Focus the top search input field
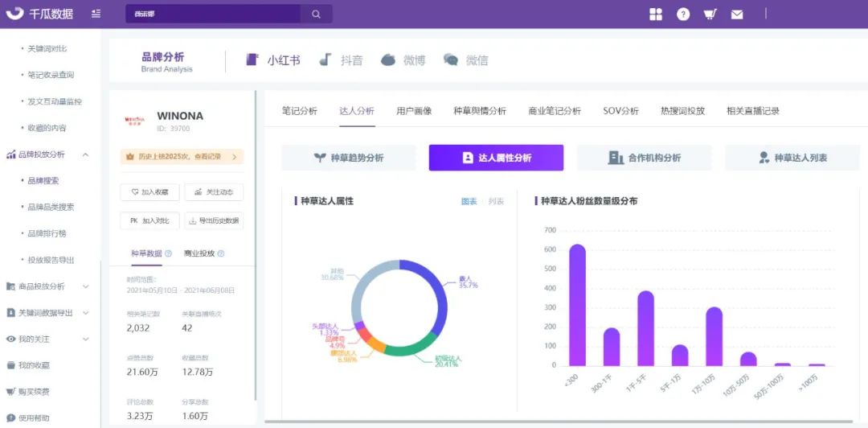Screen dimensions: 868x428 click(213, 14)
